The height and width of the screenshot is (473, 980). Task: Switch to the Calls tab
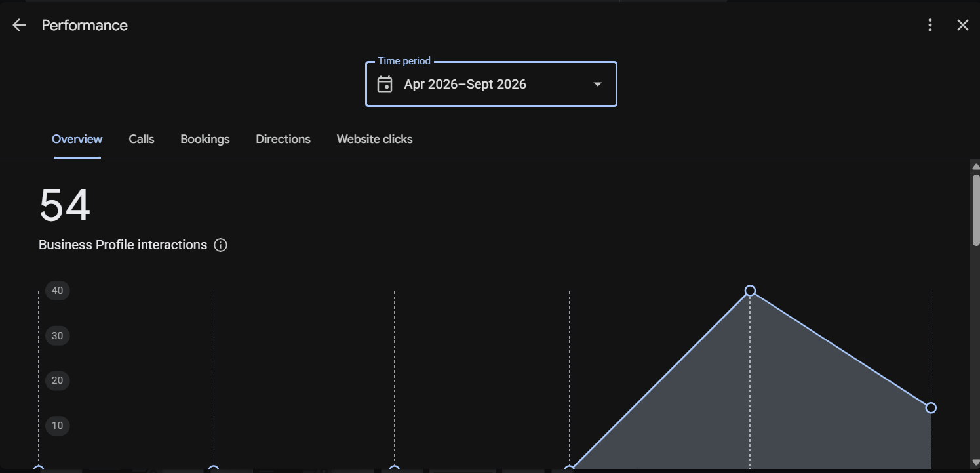[142, 139]
